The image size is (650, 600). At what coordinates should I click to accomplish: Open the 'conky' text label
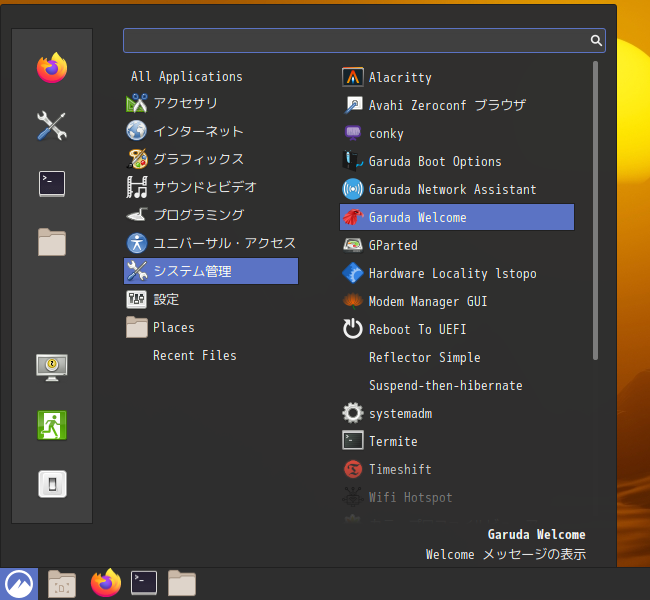(x=386, y=134)
